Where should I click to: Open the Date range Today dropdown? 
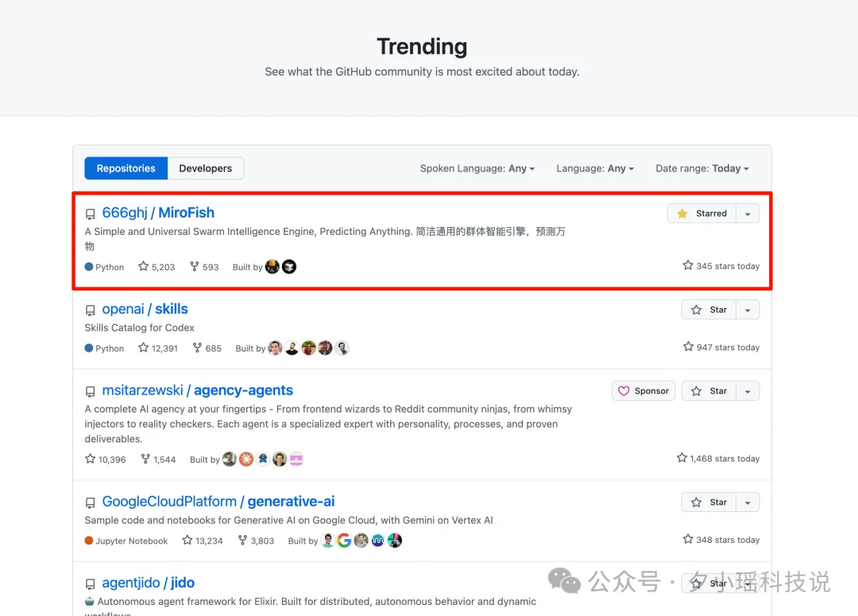click(701, 168)
